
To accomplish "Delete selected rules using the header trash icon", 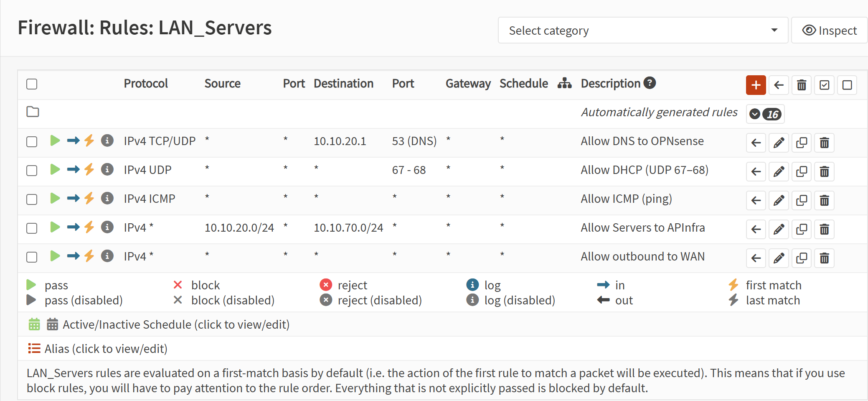I will (801, 85).
